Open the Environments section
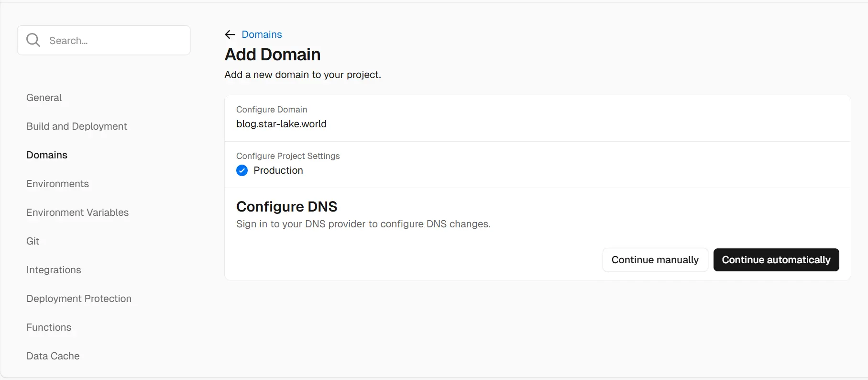The image size is (868, 380). [57, 184]
